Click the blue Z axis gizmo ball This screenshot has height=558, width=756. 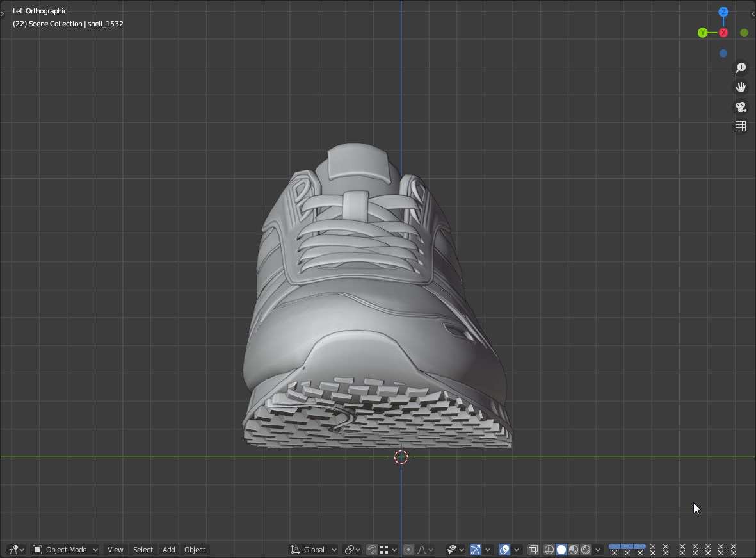coord(723,12)
